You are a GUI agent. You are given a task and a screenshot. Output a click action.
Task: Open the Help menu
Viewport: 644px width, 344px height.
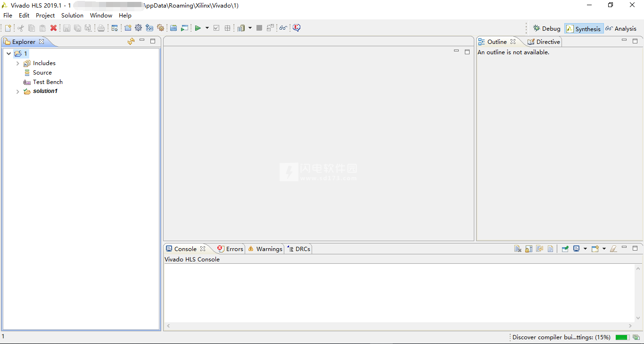tap(125, 16)
